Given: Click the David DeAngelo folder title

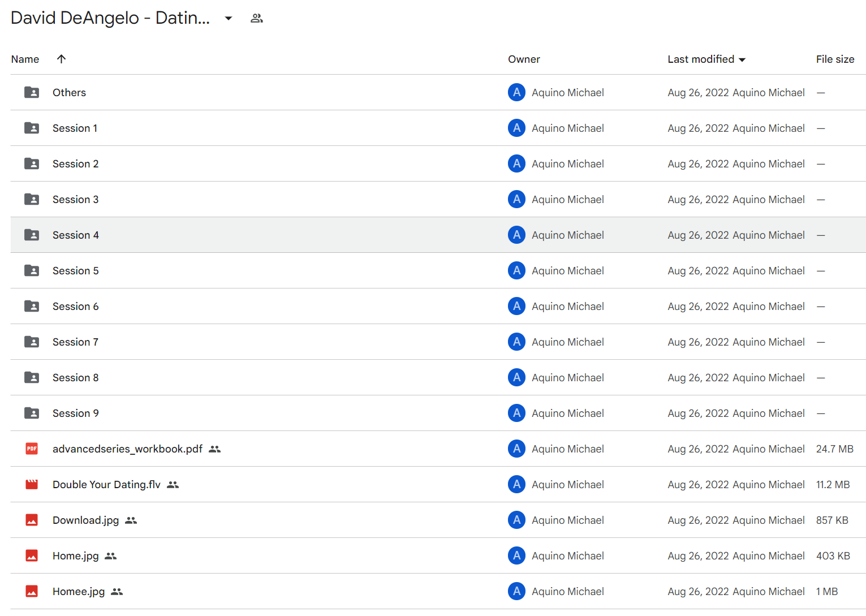Looking at the screenshot, I should [x=110, y=18].
